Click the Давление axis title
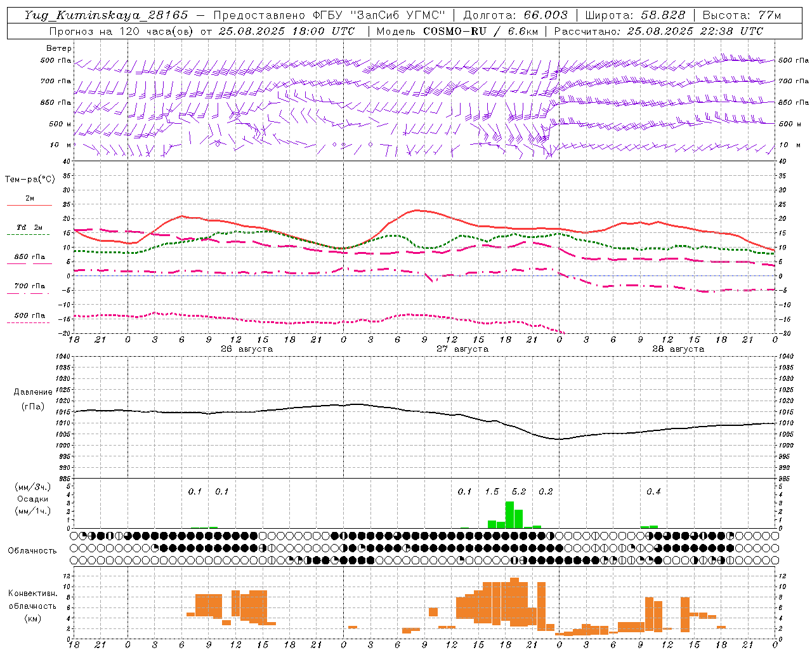This screenshot has width=812, height=650. click(33, 392)
